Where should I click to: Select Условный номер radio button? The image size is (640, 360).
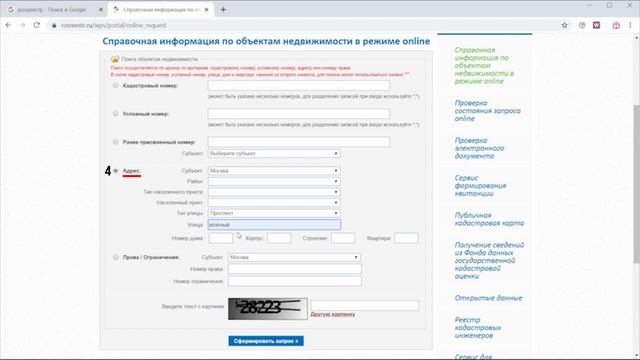click(x=116, y=113)
